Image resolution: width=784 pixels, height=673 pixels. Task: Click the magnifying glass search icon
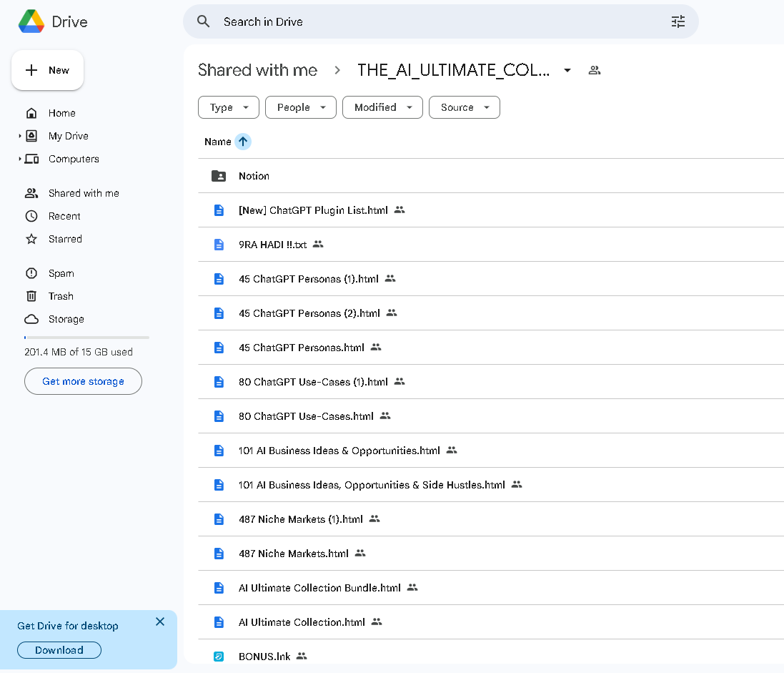204,21
